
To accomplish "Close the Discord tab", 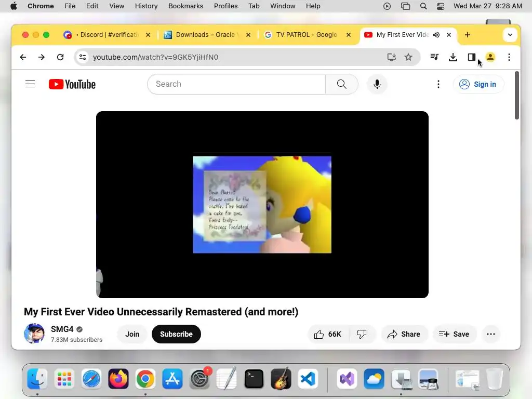I will 148,35.
